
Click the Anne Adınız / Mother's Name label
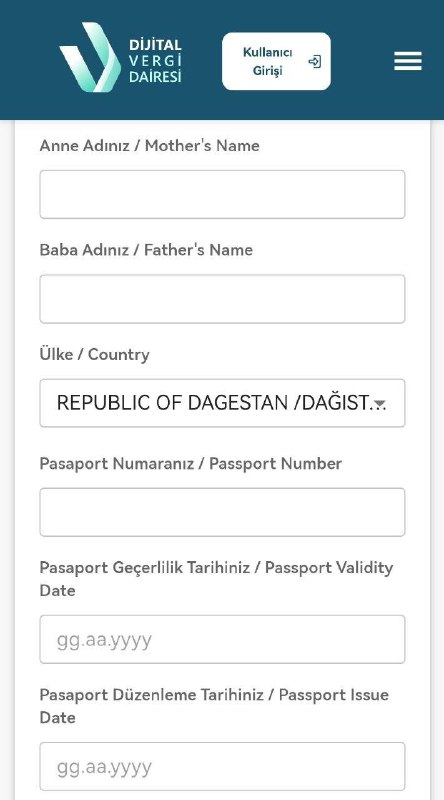tap(150, 146)
